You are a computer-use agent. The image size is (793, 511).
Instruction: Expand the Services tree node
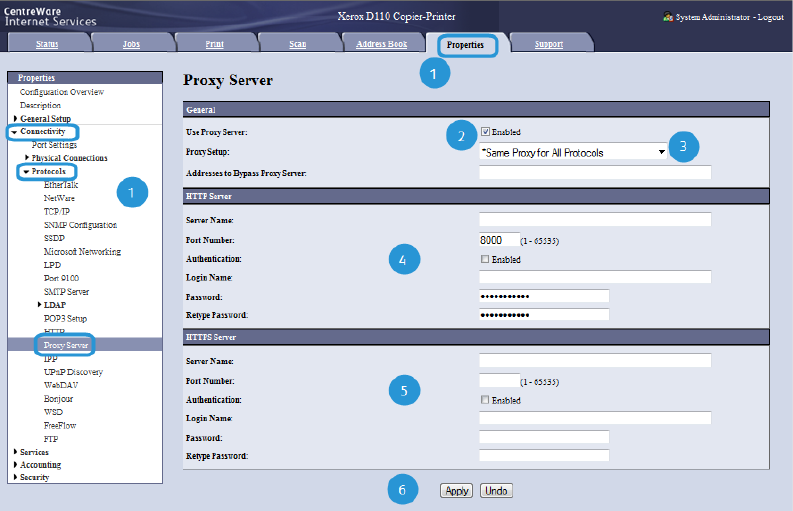[16, 452]
